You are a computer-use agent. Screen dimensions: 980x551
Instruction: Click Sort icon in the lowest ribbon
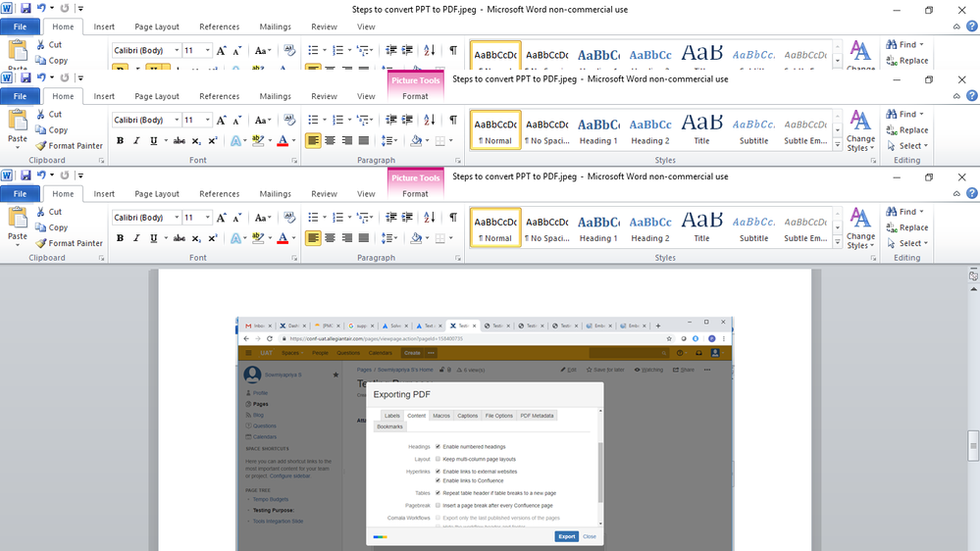click(x=430, y=218)
